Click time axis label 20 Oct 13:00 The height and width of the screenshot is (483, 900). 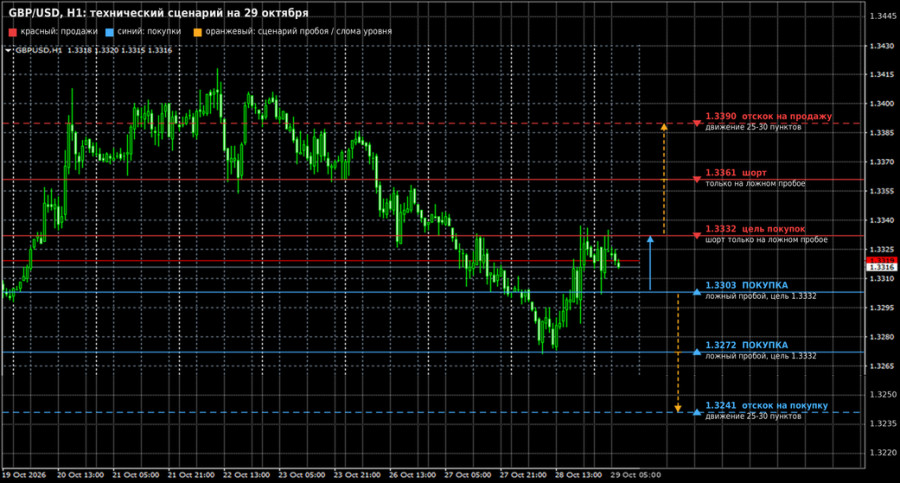coord(80,475)
